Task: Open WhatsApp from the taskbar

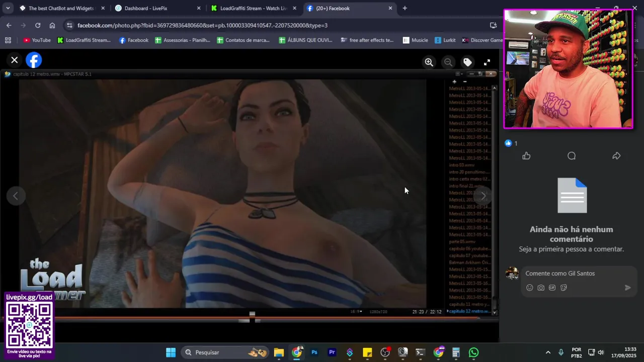Action: click(x=473, y=352)
